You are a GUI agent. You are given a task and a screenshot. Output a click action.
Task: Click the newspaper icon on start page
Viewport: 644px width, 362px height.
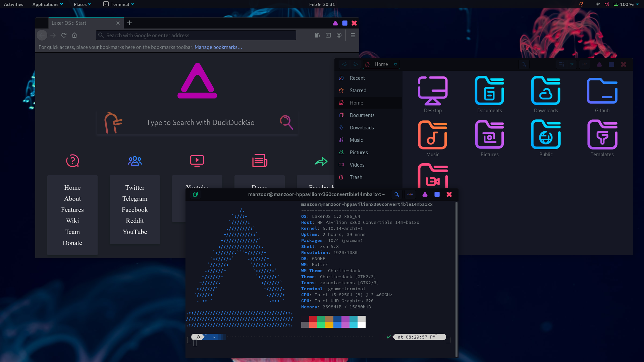260,161
